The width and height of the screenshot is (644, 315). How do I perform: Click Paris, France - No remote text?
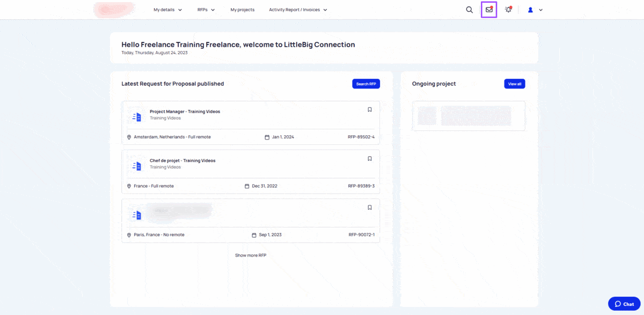pos(159,235)
